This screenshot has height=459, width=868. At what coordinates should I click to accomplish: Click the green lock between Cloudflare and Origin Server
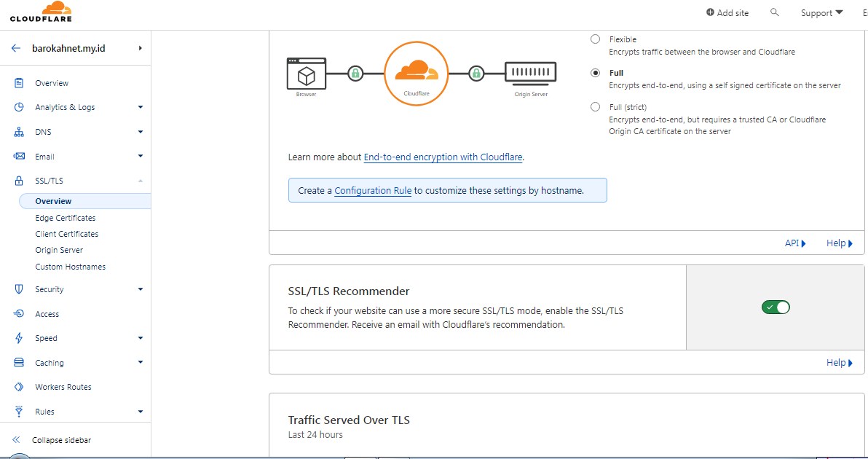coord(476,73)
